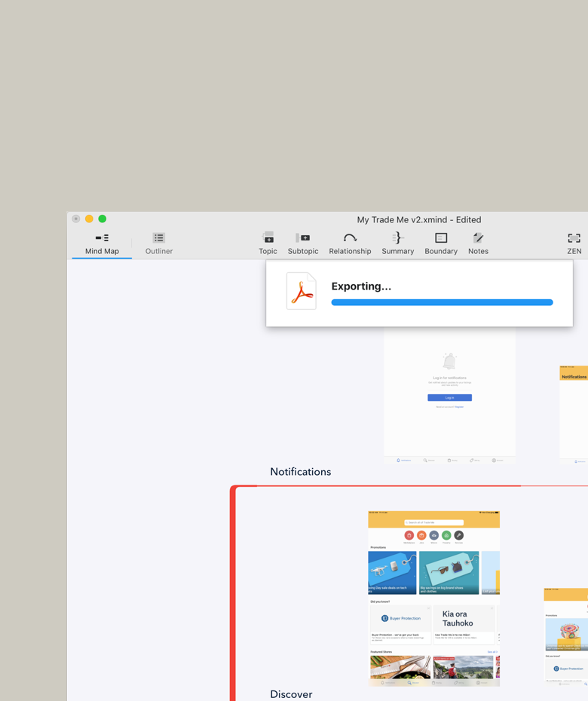Viewport: 588px width, 701px height.
Task: Switch to the Outliner view tab
Action: pyautogui.click(x=159, y=244)
